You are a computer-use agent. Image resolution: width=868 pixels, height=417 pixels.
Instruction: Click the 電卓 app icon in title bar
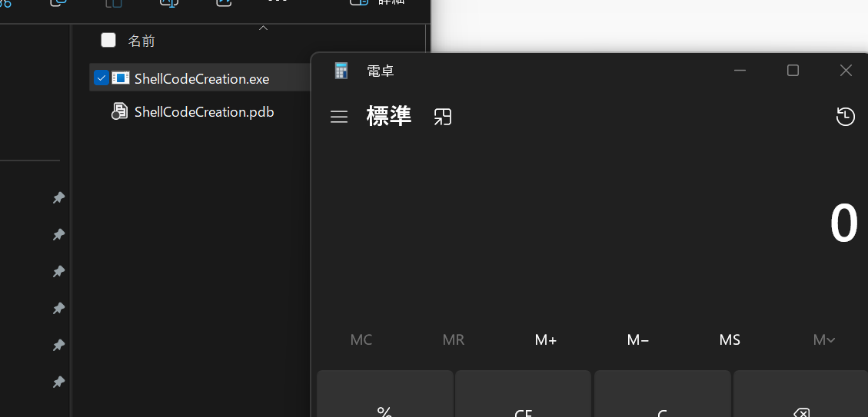pos(341,71)
